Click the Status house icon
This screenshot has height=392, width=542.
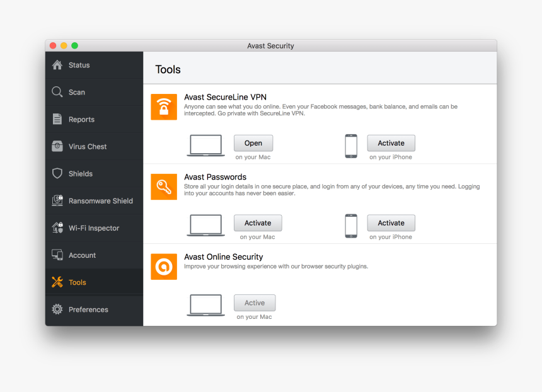(x=57, y=65)
